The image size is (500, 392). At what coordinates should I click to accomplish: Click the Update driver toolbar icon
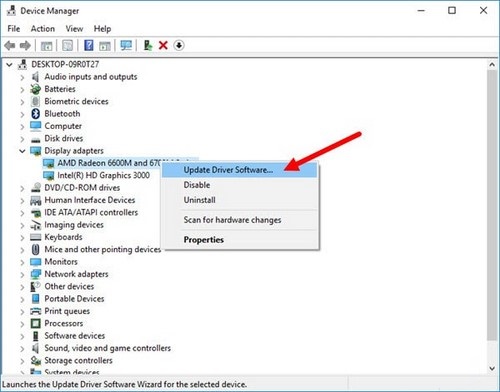[x=148, y=45]
